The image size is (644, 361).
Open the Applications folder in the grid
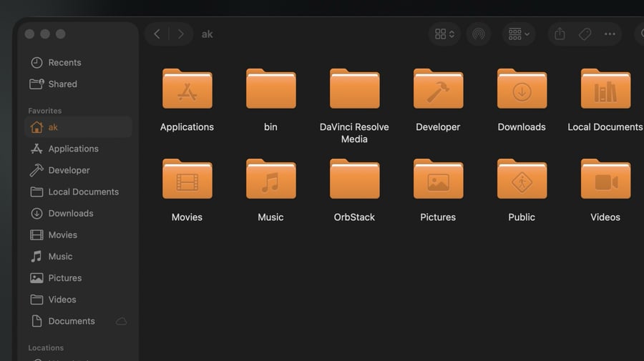pos(187,89)
